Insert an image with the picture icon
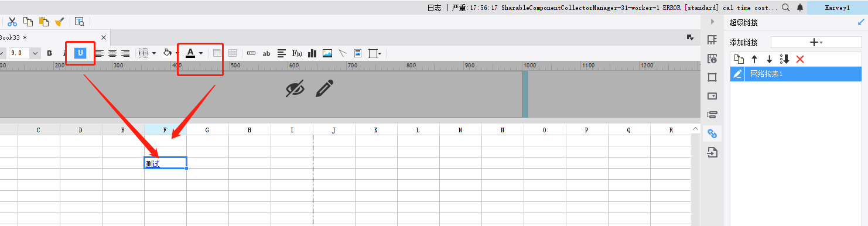 tap(327, 53)
